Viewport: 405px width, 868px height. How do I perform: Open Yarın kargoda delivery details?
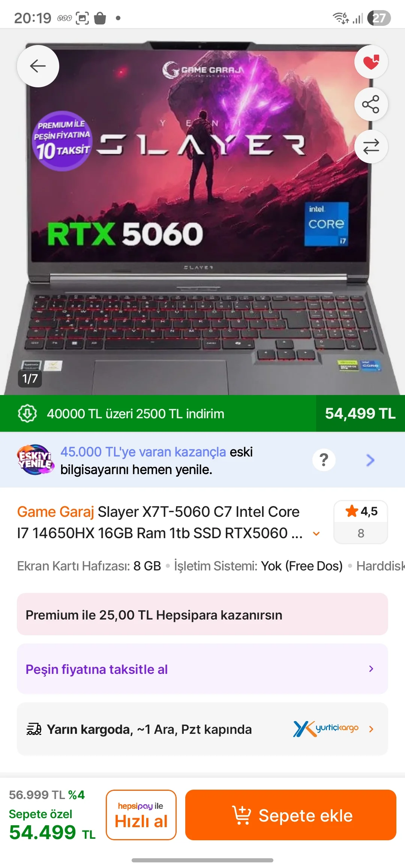202,729
